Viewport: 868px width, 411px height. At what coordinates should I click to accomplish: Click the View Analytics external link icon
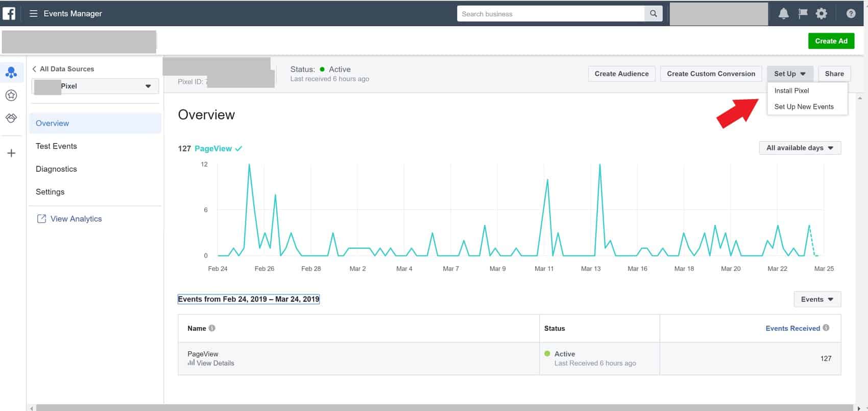(41, 219)
